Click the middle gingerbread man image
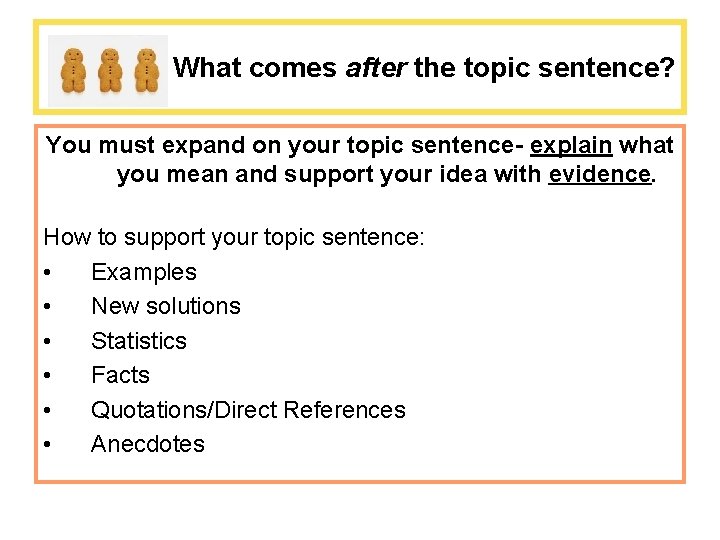Viewport: 720px width, 540px height. click(109, 70)
